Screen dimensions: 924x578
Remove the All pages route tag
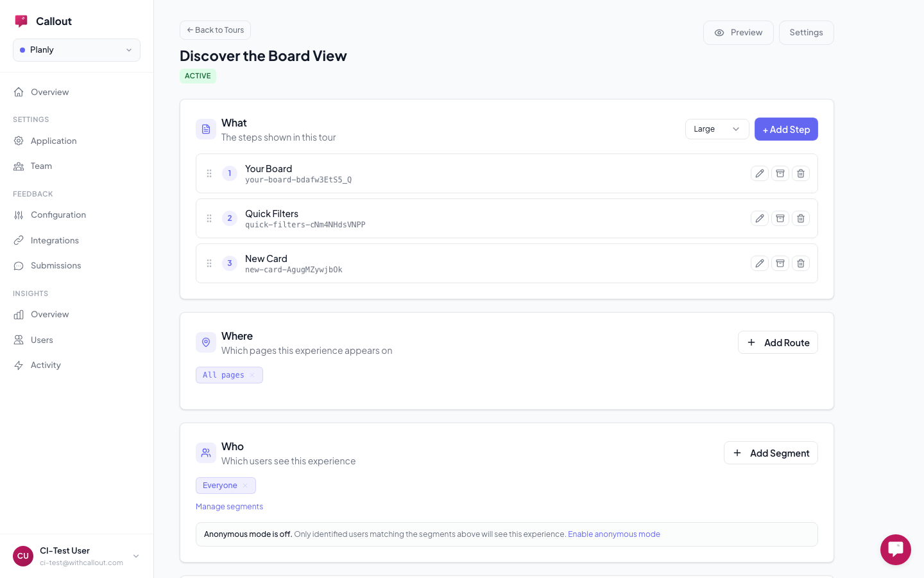point(253,375)
